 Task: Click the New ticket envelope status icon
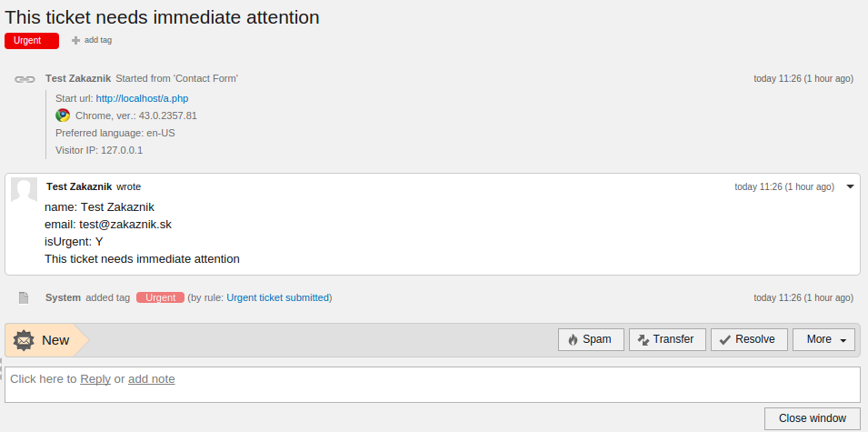point(24,340)
